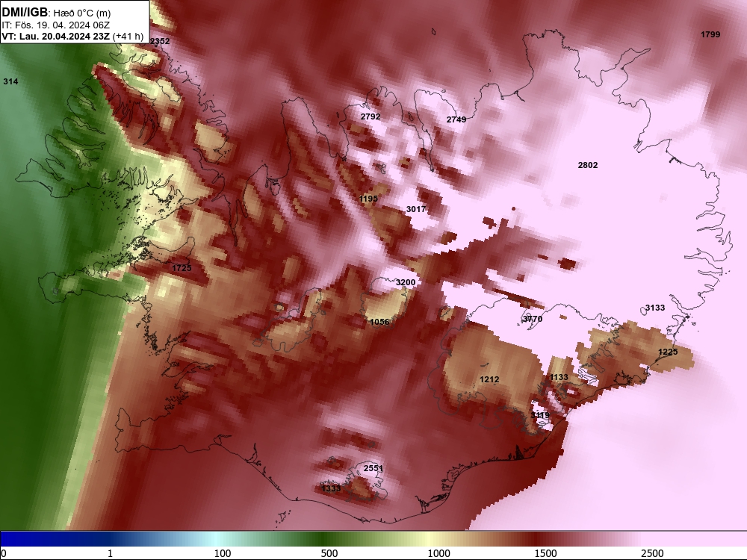Click the value label 2551 on the map
Viewport: 747px width, 560px height.
tap(373, 469)
